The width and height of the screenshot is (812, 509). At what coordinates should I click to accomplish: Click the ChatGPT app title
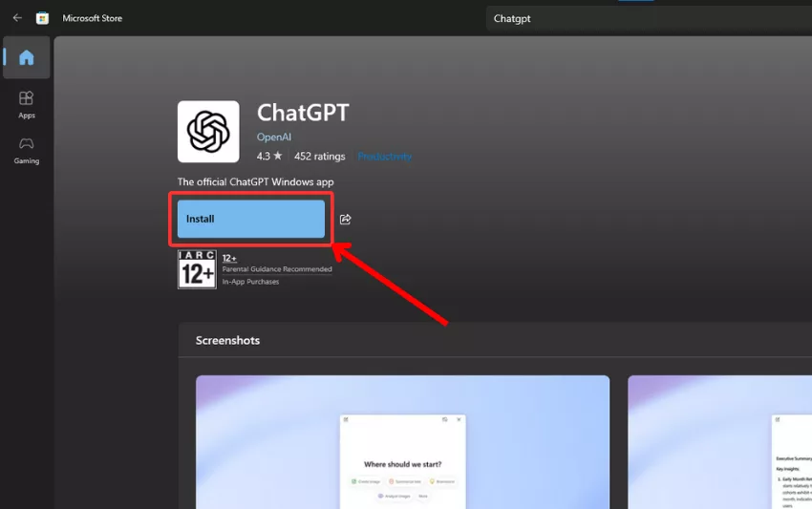click(303, 113)
